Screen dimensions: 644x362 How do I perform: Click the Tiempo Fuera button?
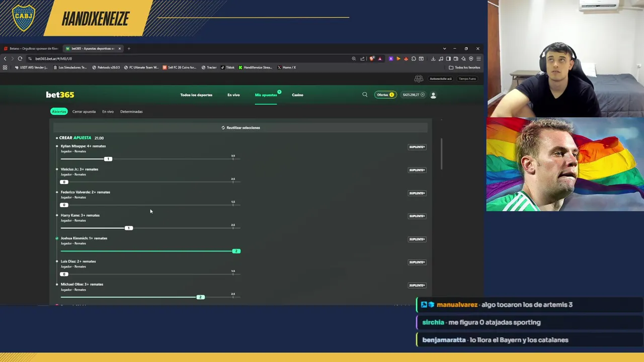467,79
